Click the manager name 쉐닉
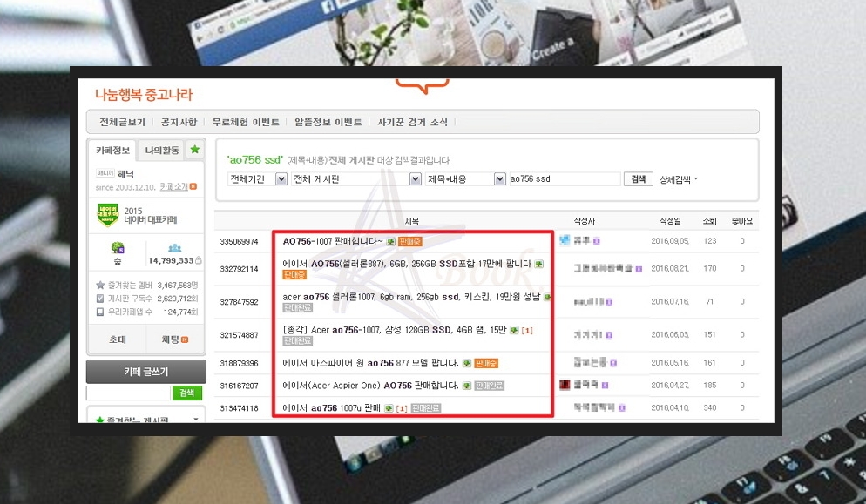The image size is (866, 504). point(126,174)
